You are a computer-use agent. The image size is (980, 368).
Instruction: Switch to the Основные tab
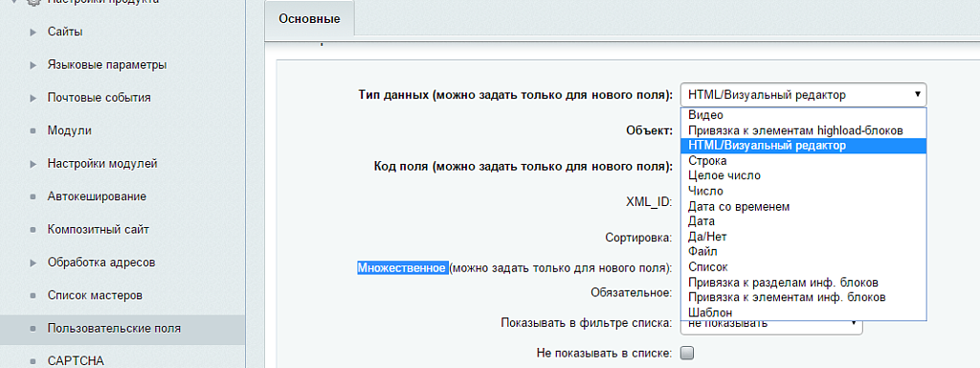coord(309,19)
